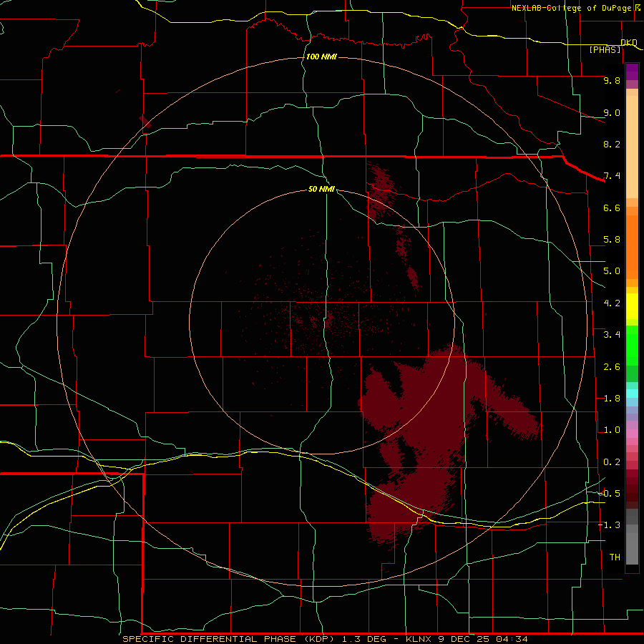Image resolution: width=644 pixels, height=644 pixels.
Task: Click the 1.0 scale value
Action: point(612,430)
